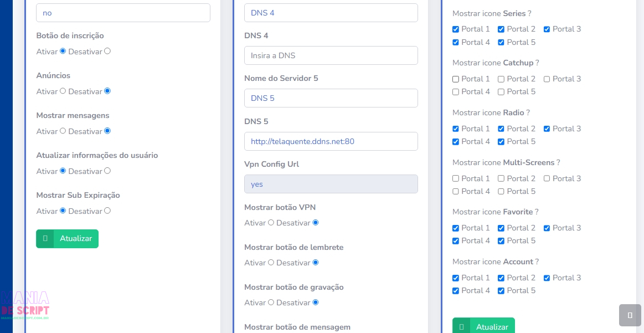Image resolution: width=644 pixels, height=333 pixels.
Task: Uncheck Portal 4 for Favorite icon
Action: click(x=456, y=242)
